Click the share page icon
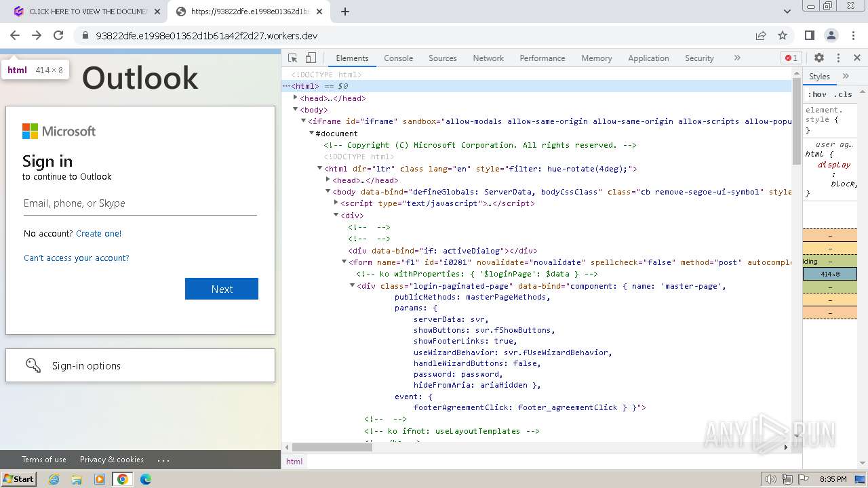 tap(761, 35)
